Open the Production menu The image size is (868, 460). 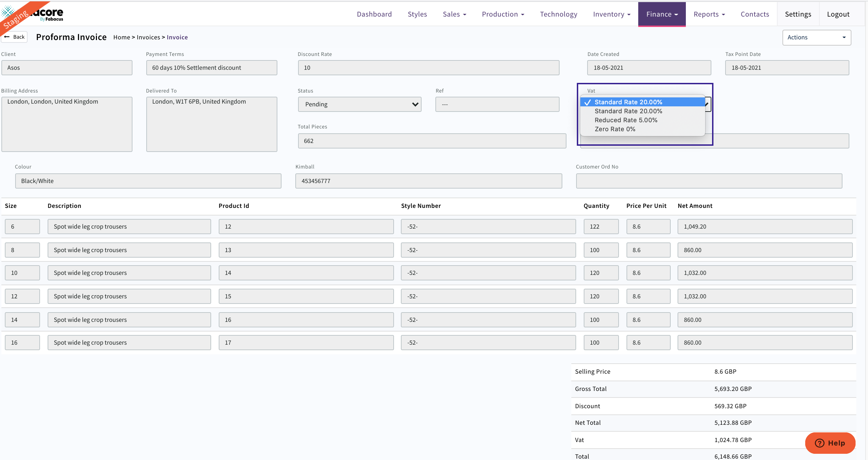point(503,14)
